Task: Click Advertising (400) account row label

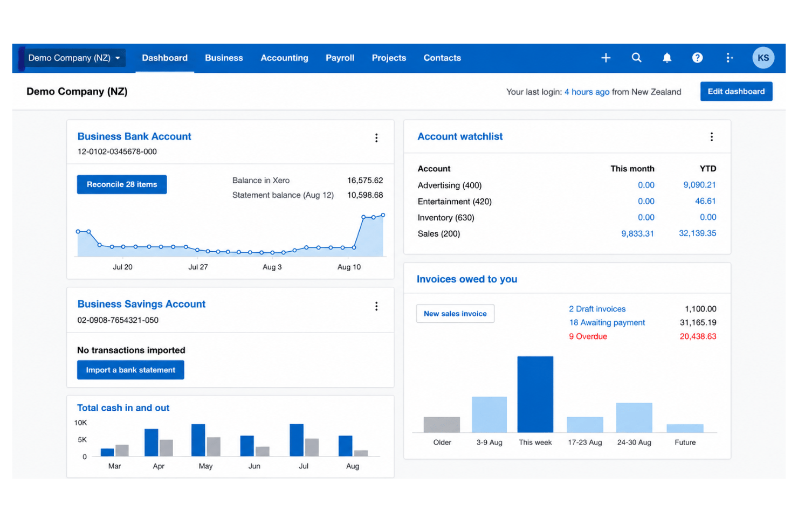Action: [450, 185]
